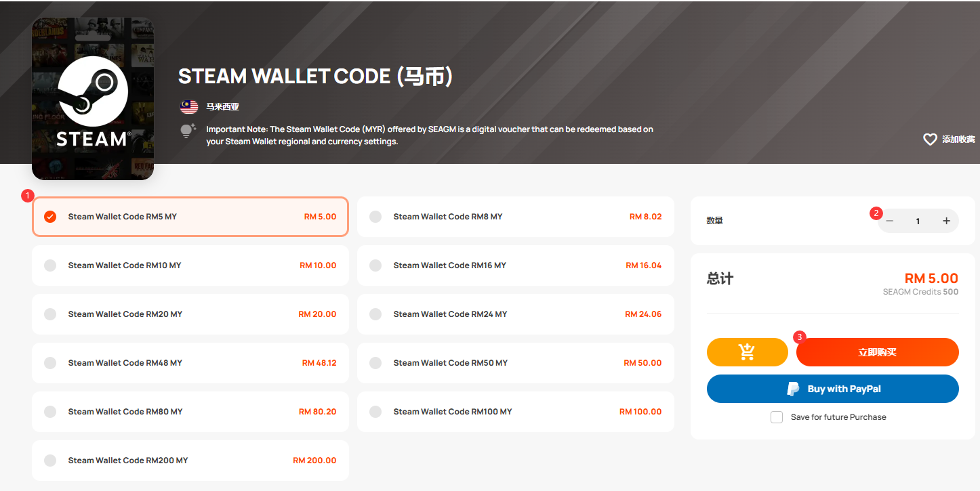This screenshot has width=980, height=491.
Task: Increase quantity with plus button
Action: pos(946,221)
